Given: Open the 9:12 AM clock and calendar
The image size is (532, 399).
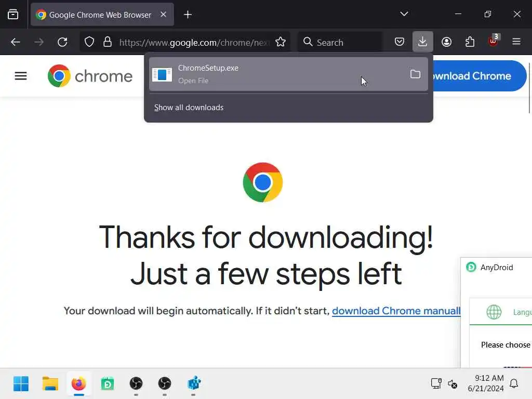Looking at the screenshot, I should pyautogui.click(x=486, y=383).
